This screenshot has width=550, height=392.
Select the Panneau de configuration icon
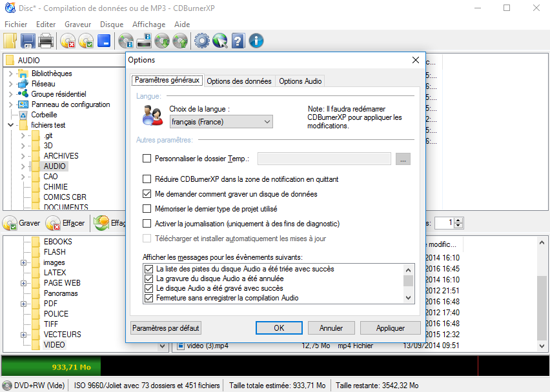point(23,104)
